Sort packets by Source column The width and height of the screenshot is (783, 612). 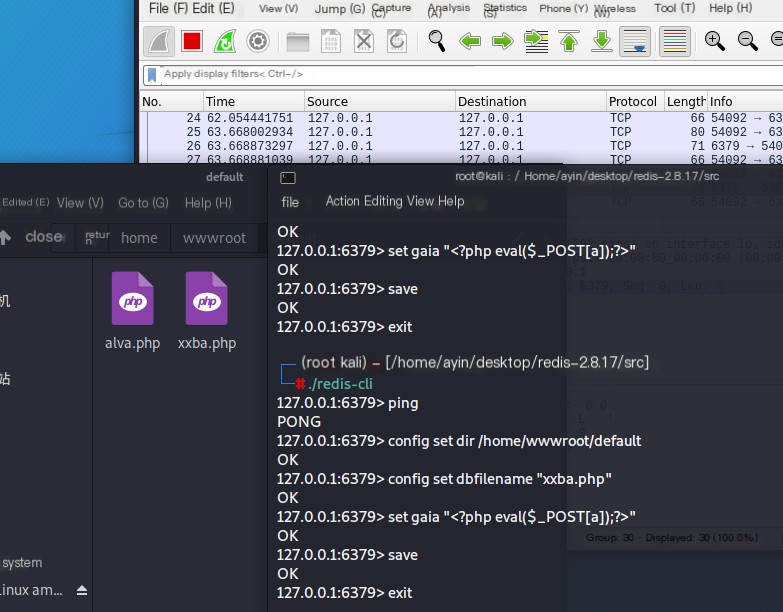point(380,101)
